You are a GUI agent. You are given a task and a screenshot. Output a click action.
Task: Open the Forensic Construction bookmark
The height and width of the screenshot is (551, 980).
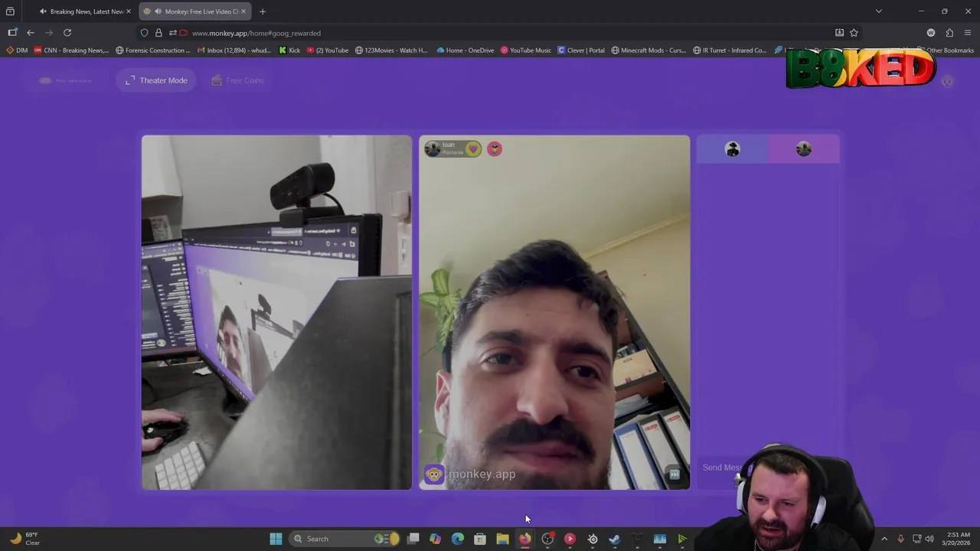pos(153,51)
